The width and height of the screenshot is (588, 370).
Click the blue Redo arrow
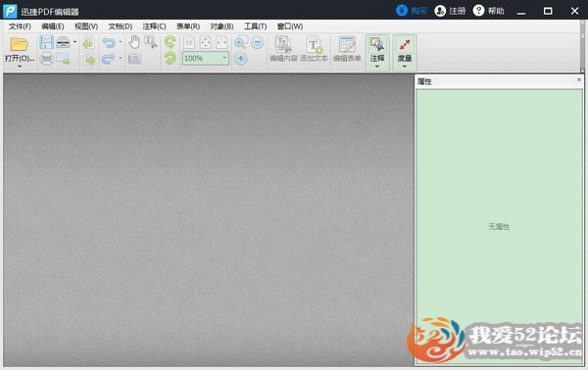click(x=109, y=59)
